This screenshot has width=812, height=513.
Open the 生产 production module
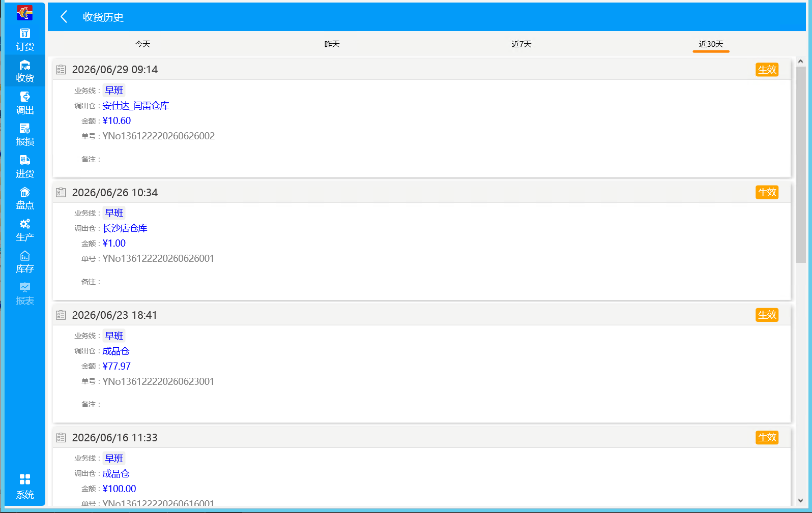pos(25,230)
